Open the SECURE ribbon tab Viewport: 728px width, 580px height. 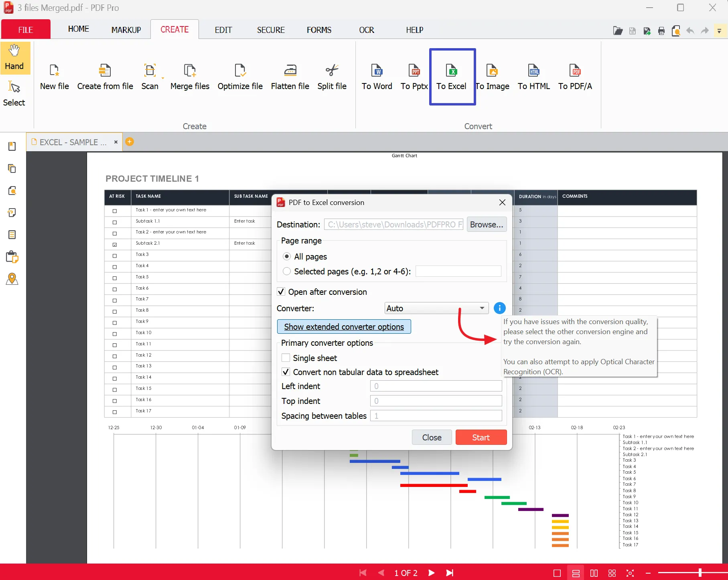click(271, 30)
